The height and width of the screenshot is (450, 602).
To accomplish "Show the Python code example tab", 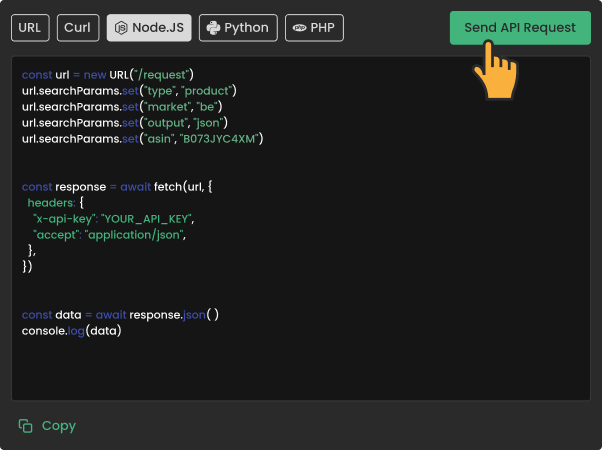I will click(247, 28).
